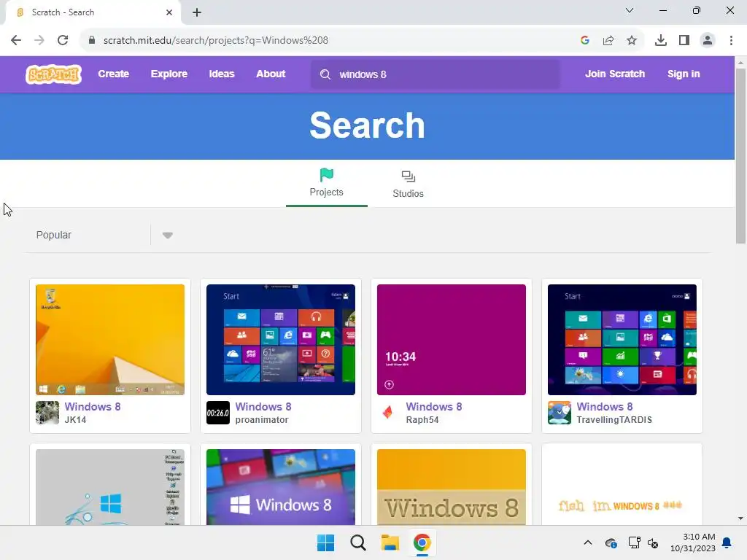Close the Scratch - Search tab
This screenshot has width=747, height=560.
tap(169, 12)
